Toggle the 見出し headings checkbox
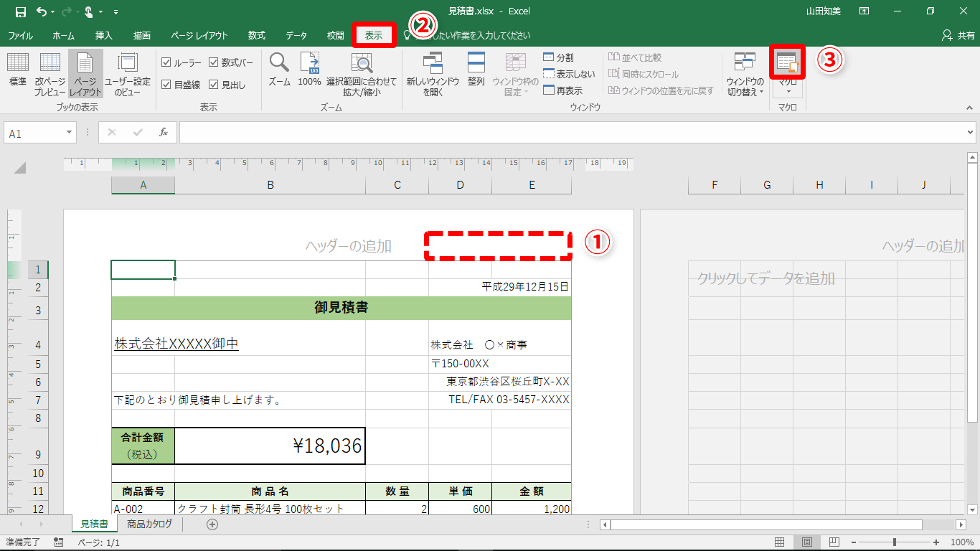This screenshot has width=980, height=551. point(214,85)
